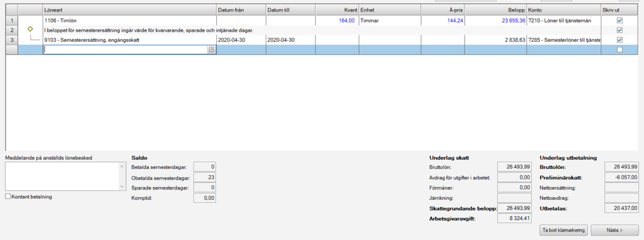Image resolution: width=644 pixels, height=240 pixels.
Task: Click the Obetalda semesterdagar field
Action: coord(205,177)
